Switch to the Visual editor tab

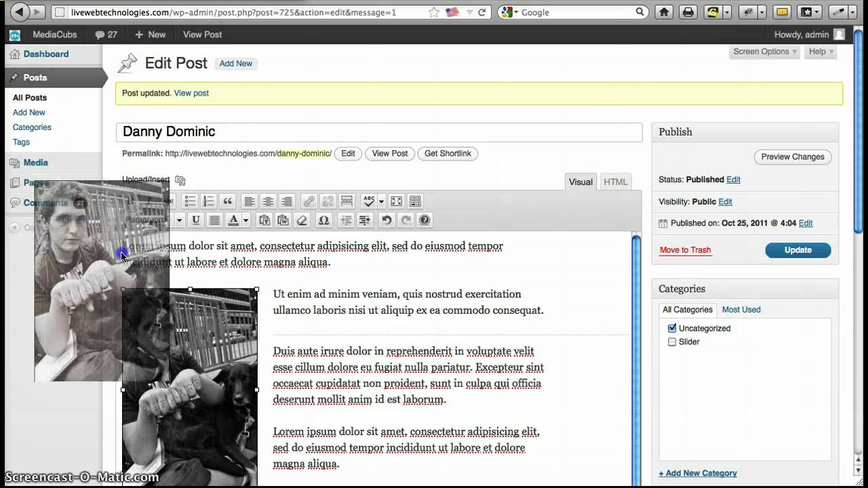(580, 182)
